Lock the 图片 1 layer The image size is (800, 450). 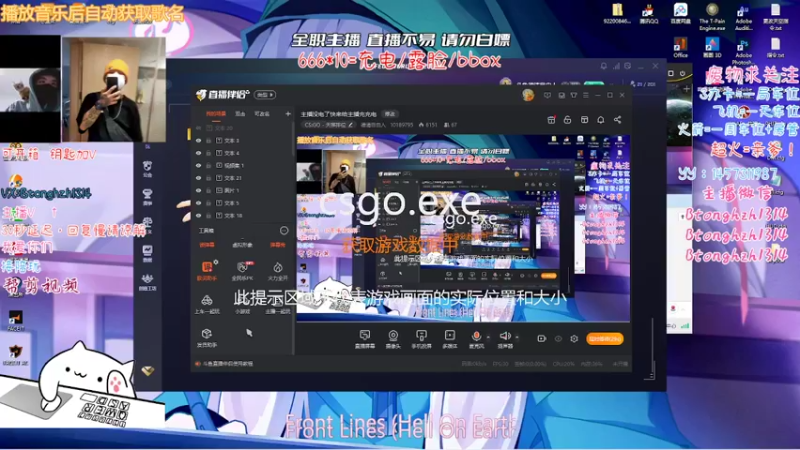[209, 190]
